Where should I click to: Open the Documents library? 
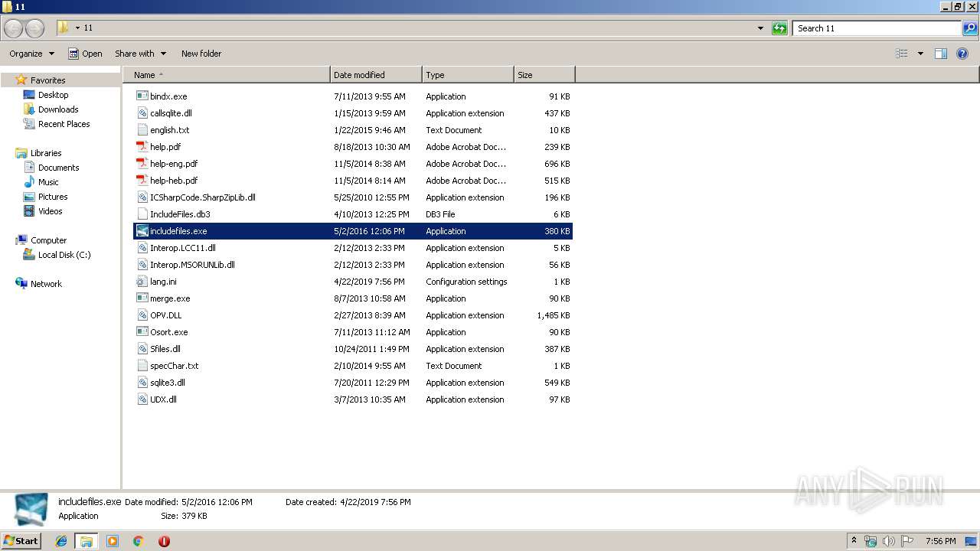tap(58, 168)
